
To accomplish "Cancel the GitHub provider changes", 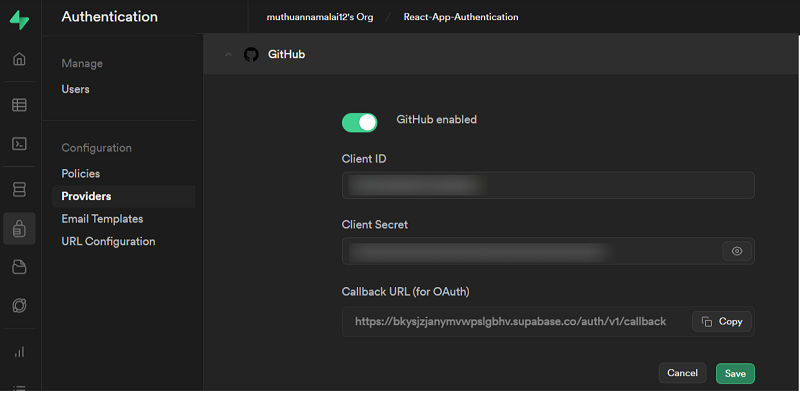I will point(682,373).
